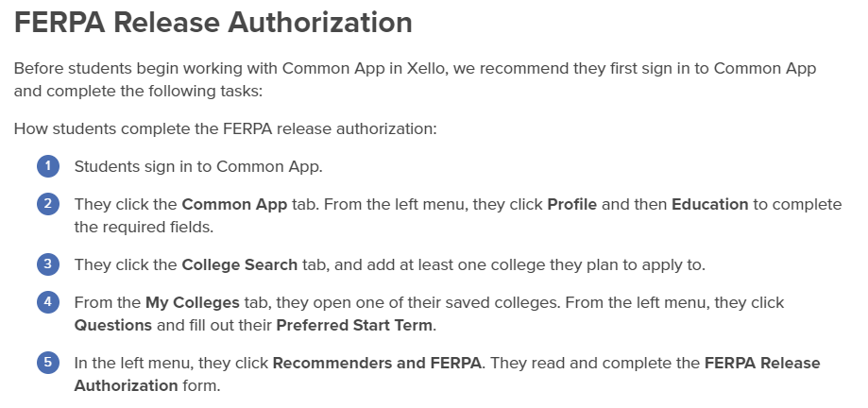Click the step 4 number badge
This screenshot has width=868, height=408.
(48, 302)
